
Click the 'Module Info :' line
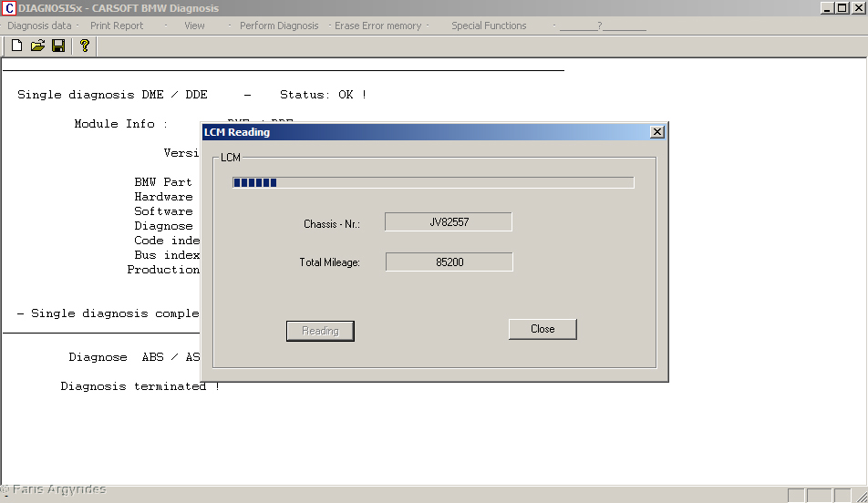click(120, 124)
